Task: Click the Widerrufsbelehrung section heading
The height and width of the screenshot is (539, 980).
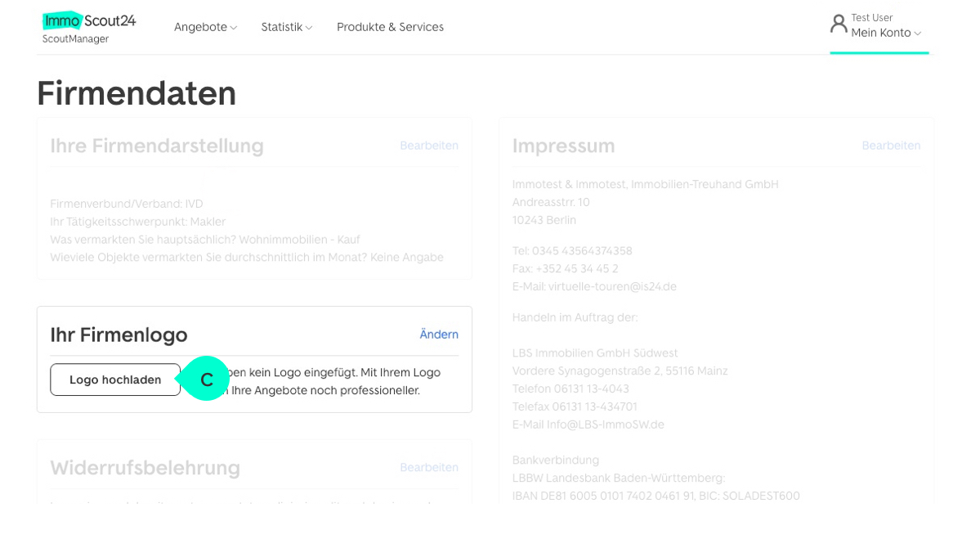Action: [145, 468]
